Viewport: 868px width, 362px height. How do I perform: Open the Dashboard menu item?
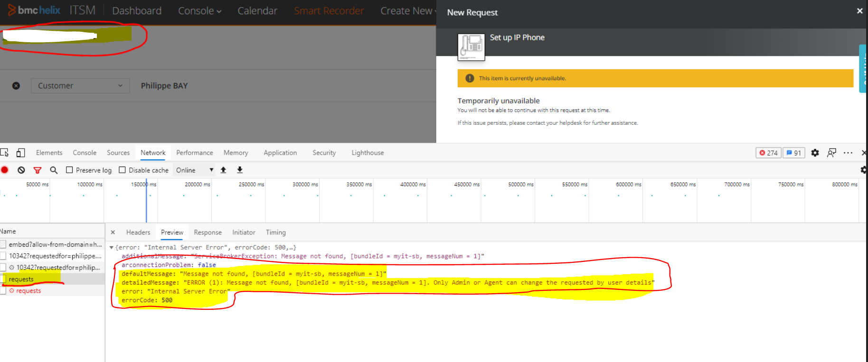point(137,10)
